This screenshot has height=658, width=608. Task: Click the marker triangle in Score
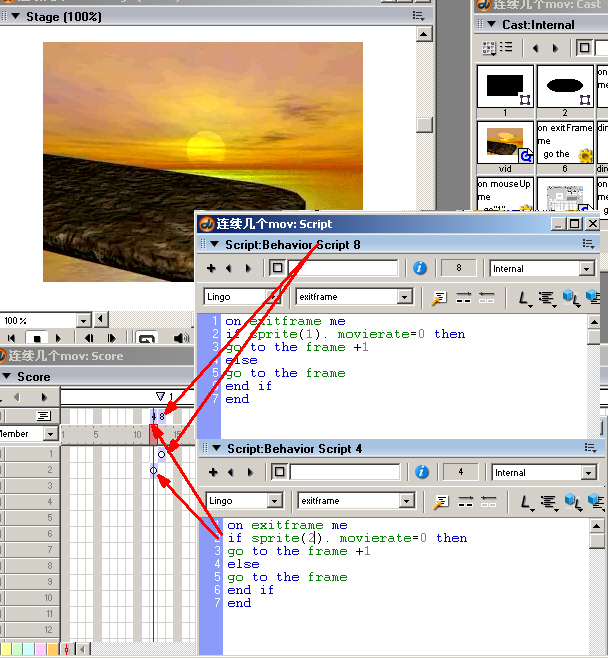point(160,396)
